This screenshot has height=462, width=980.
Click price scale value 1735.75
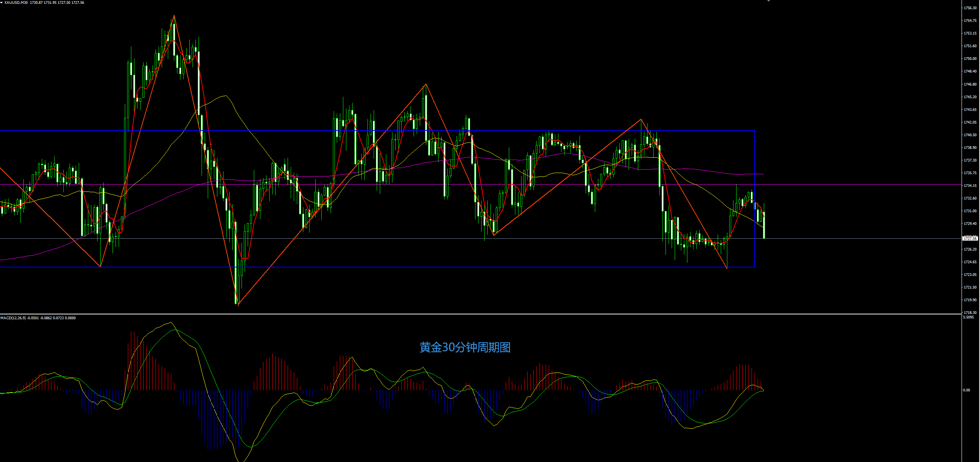970,173
